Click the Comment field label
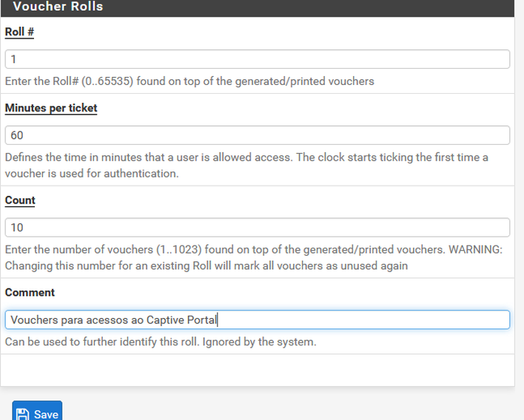The width and height of the screenshot is (524, 420). click(30, 293)
